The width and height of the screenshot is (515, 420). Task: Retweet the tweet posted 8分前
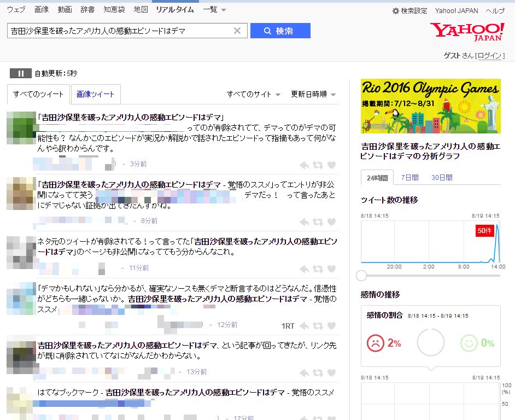[x=318, y=222]
